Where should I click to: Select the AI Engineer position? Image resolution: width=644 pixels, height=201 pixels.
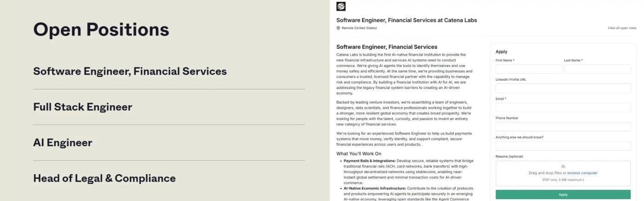63,142
